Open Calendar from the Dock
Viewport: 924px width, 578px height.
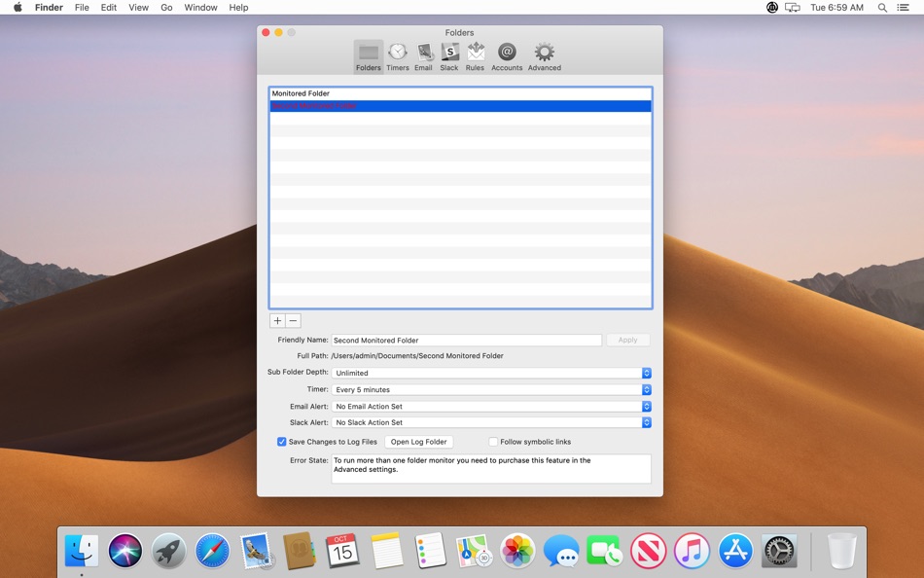[343, 551]
